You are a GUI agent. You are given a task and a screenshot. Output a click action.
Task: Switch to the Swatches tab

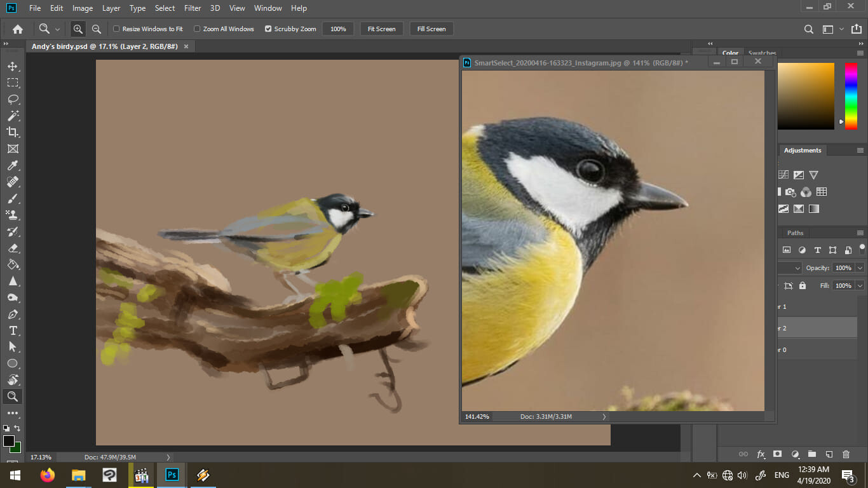[762, 53]
